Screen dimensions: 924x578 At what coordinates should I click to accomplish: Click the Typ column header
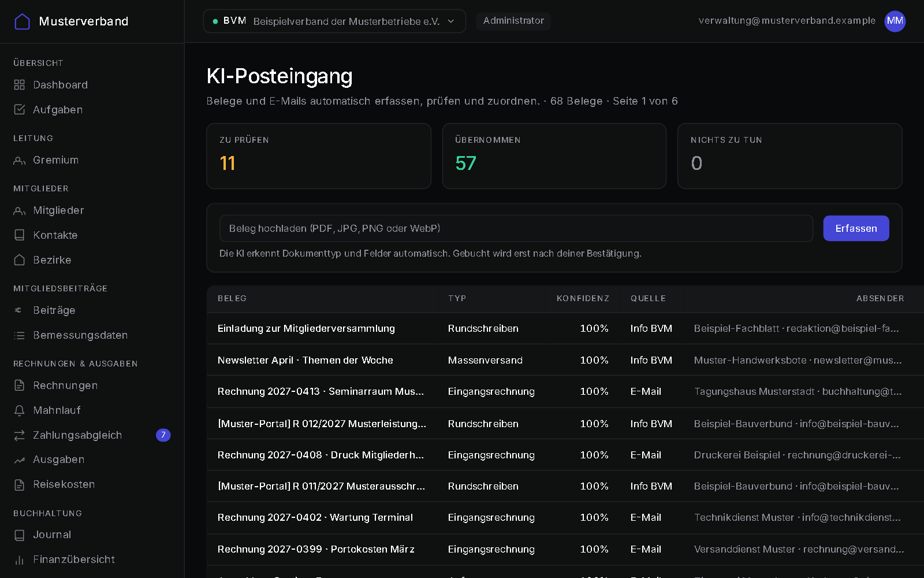coord(457,299)
